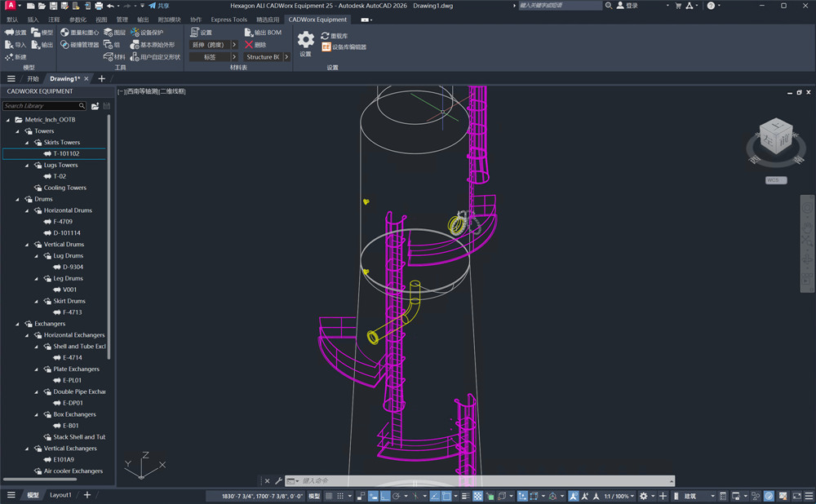
Task: Collapse the Skirts Towers node
Action: pos(27,143)
